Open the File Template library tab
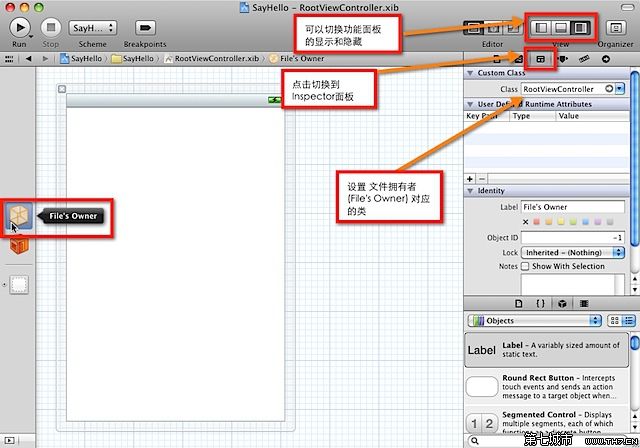The image size is (640, 448). click(x=518, y=303)
